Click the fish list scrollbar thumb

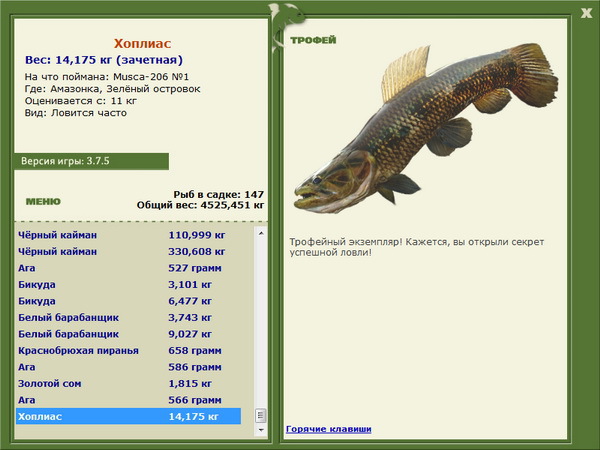pyautogui.click(x=261, y=416)
